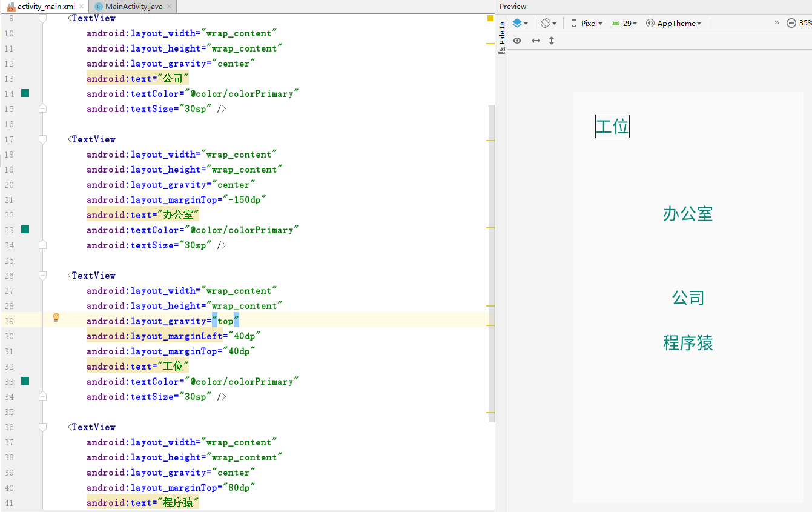
Task: Place cursor in "top" gravity value on line 29
Action: 226,321
